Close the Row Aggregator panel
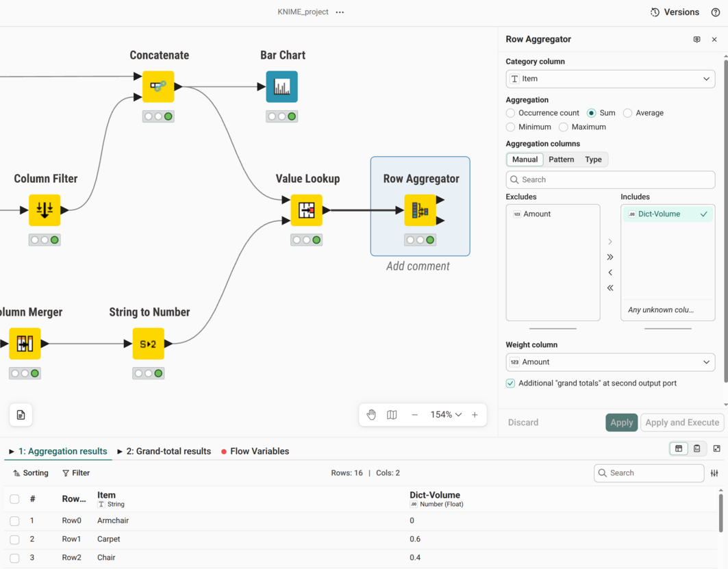728x569 pixels. coord(714,40)
